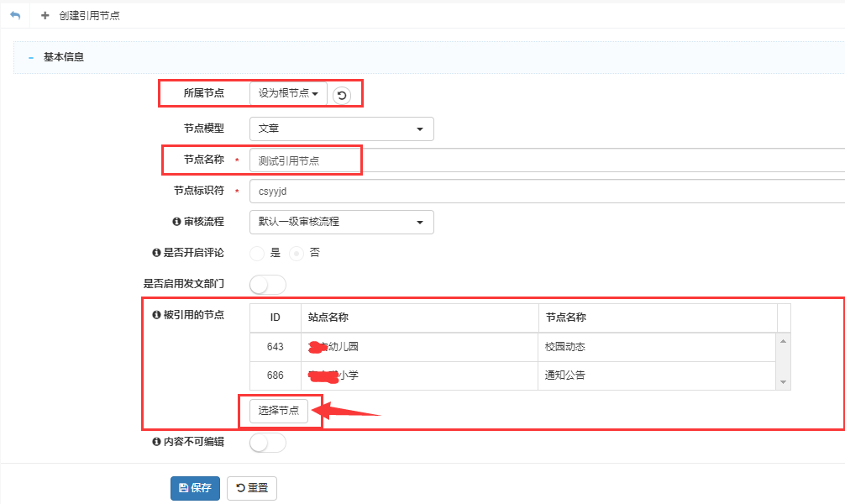845x504 pixels.
Task: Click the 节点名称 input field
Action: point(546,160)
